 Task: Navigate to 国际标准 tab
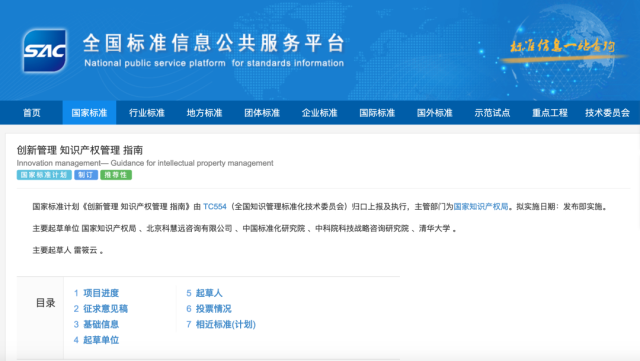point(377,113)
